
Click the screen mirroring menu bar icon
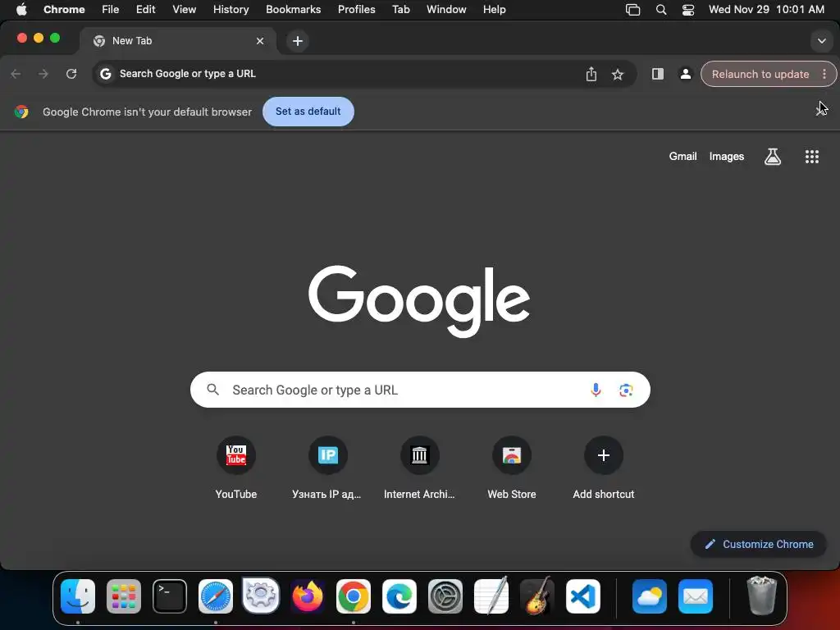632,10
